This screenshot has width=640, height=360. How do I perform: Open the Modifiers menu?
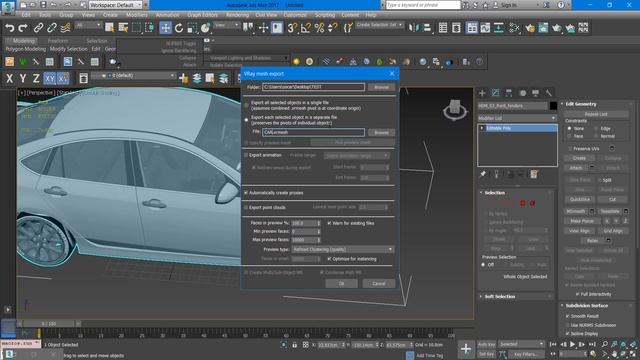137,15
